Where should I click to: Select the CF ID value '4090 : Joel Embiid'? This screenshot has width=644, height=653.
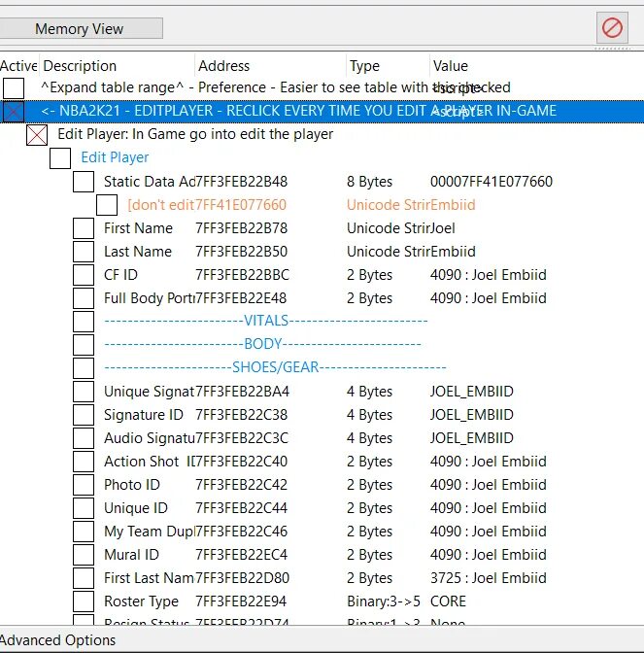tap(489, 275)
